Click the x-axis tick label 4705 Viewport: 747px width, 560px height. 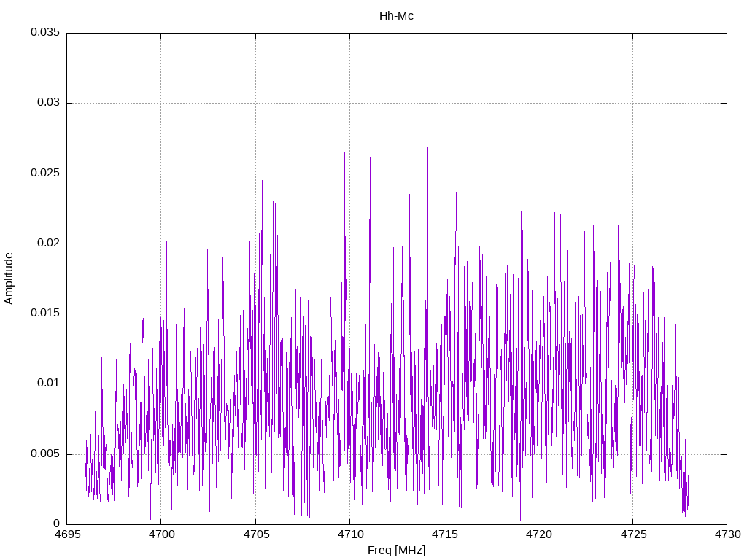256,534
